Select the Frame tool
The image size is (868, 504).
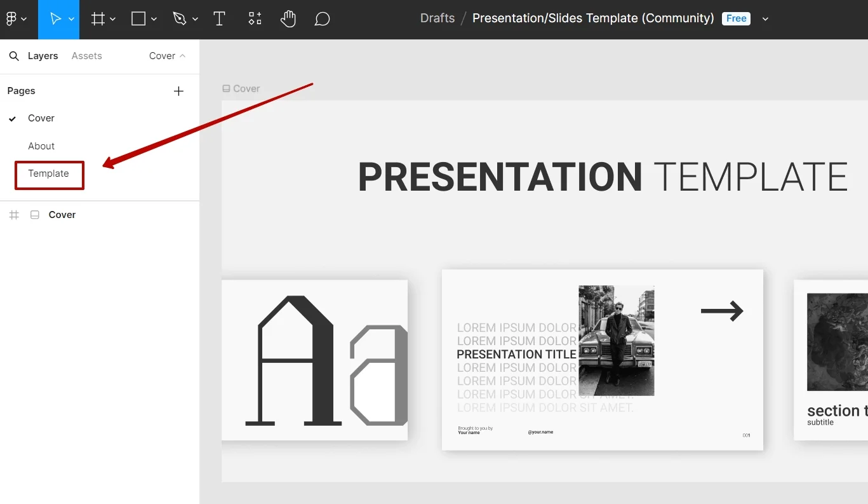click(x=98, y=19)
